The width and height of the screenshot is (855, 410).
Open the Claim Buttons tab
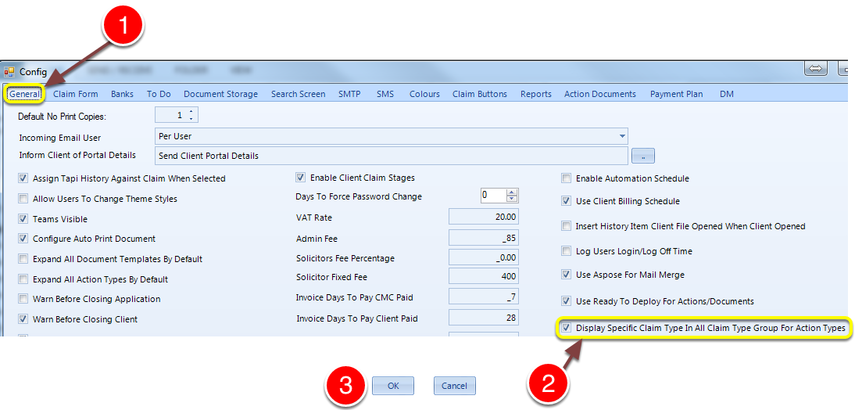tap(479, 94)
